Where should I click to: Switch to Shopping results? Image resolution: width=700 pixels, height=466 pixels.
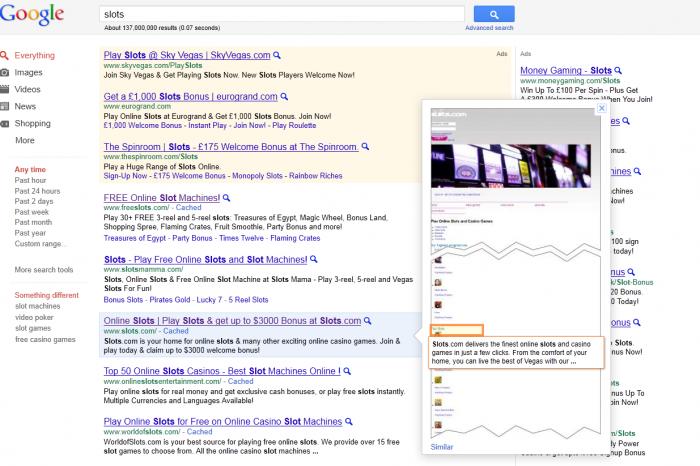[32, 123]
